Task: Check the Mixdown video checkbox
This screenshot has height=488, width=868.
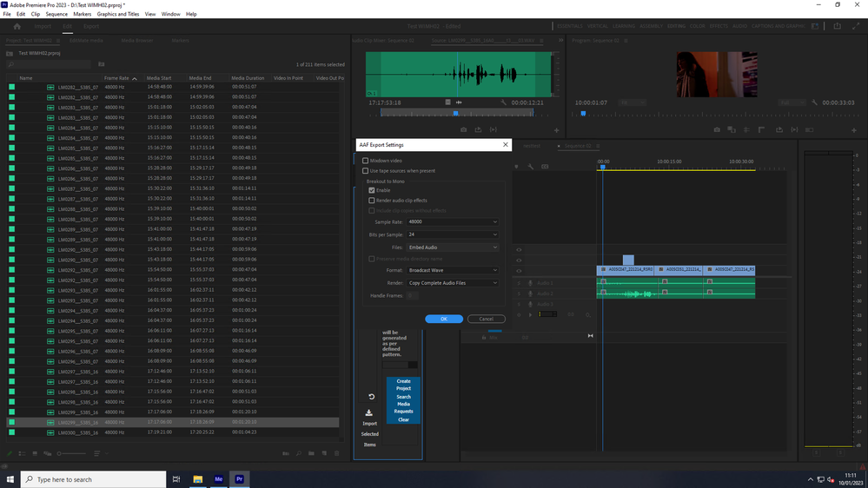Action: coord(365,161)
